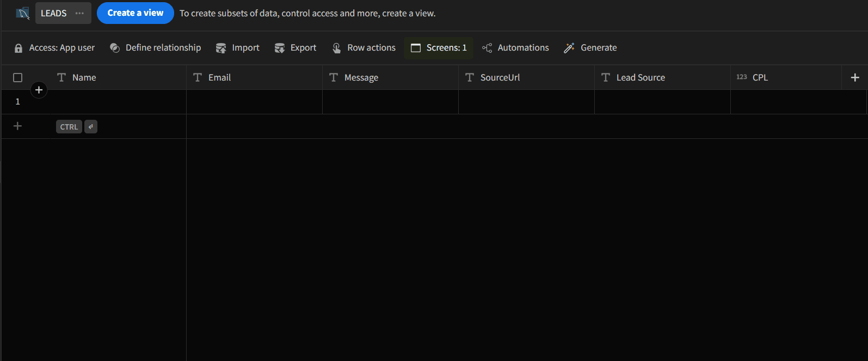Click the Export button
868x361 pixels.
(296, 48)
